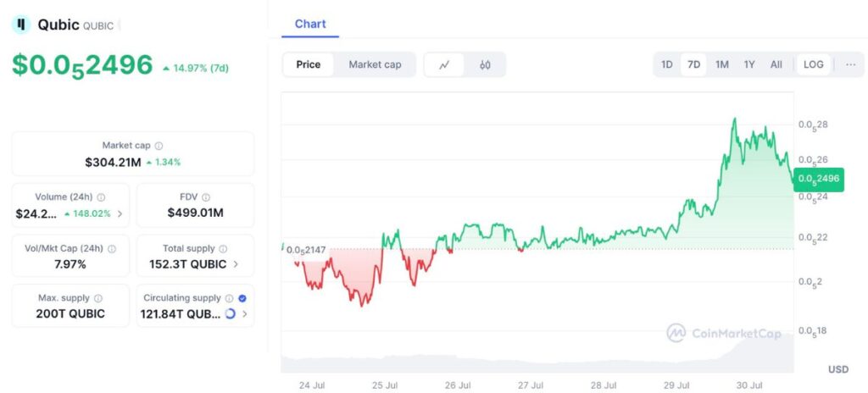Expand Circulating supply details chevron
868x393 pixels.
245,314
